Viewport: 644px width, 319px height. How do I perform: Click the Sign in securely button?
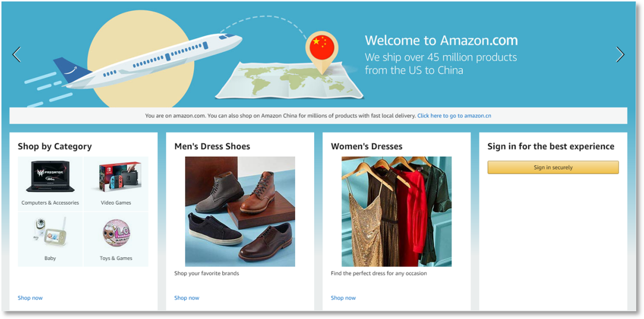pos(553,168)
